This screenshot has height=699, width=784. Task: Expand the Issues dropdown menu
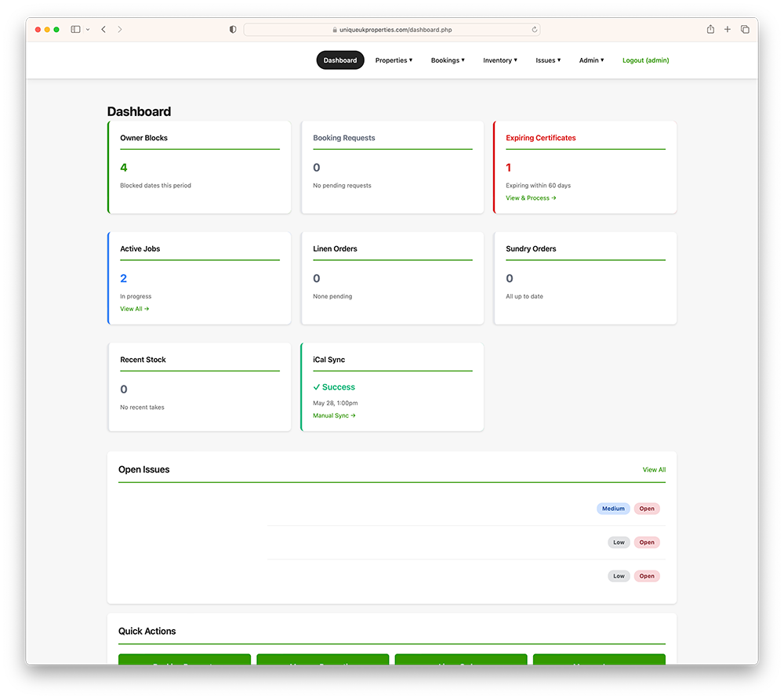click(x=548, y=60)
